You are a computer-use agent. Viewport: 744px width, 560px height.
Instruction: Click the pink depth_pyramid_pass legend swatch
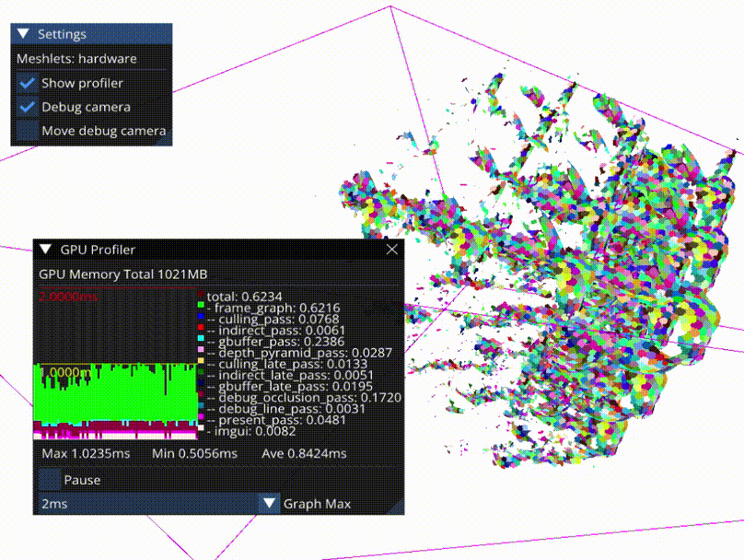tap(201, 352)
